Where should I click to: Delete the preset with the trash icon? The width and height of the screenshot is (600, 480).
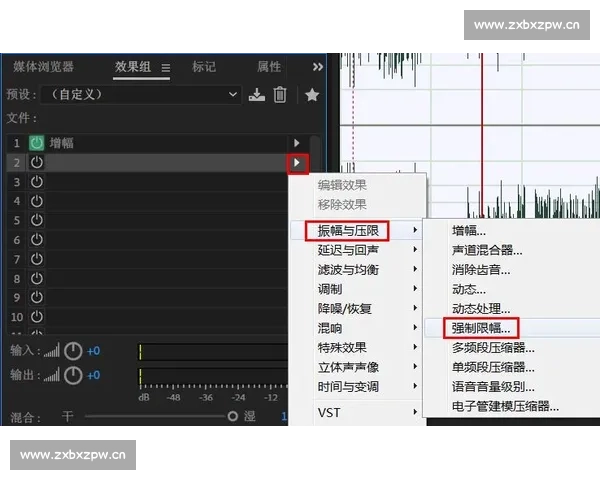pyautogui.click(x=280, y=95)
